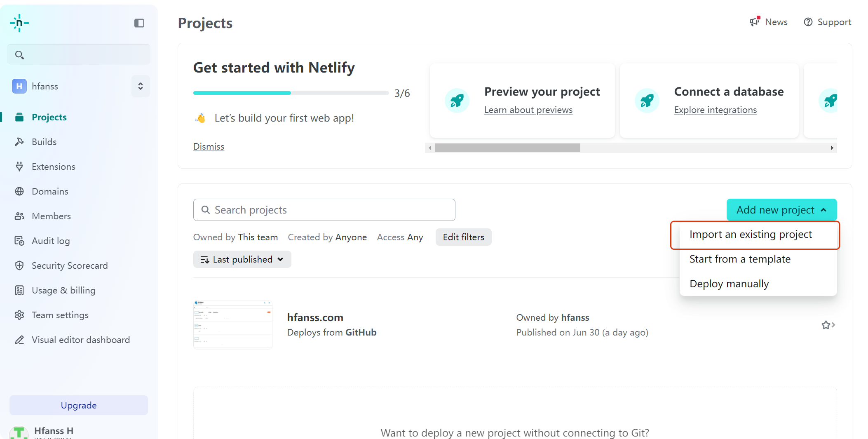The height and width of the screenshot is (439, 868).
Task: Open Security Scorecard page
Action: pos(70,265)
